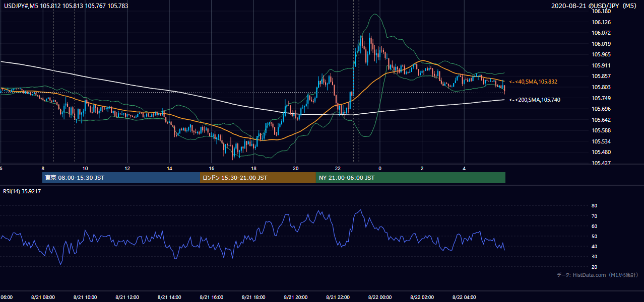Click RSI scale level 30
Viewport: 644px width, 302px height.
pos(594,256)
